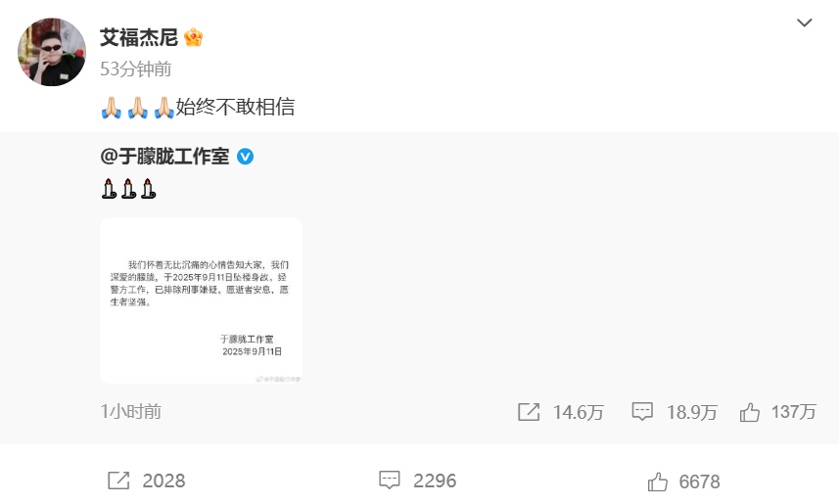Click the 2296 comments number

point(435,481)
